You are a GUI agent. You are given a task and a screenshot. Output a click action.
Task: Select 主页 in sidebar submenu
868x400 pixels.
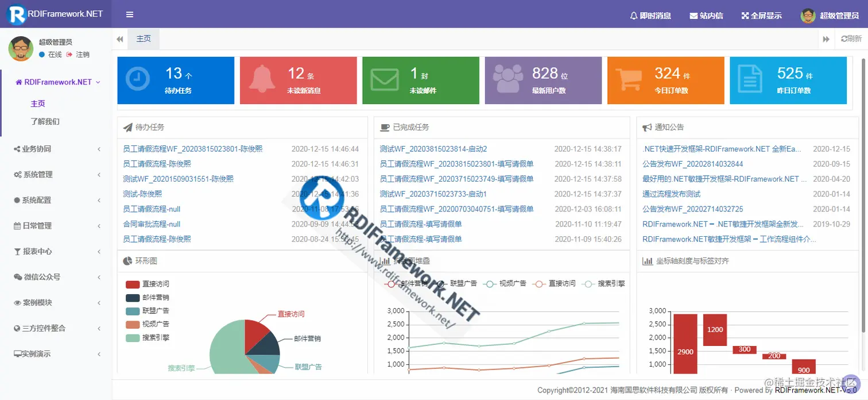(x=38, y=104)
